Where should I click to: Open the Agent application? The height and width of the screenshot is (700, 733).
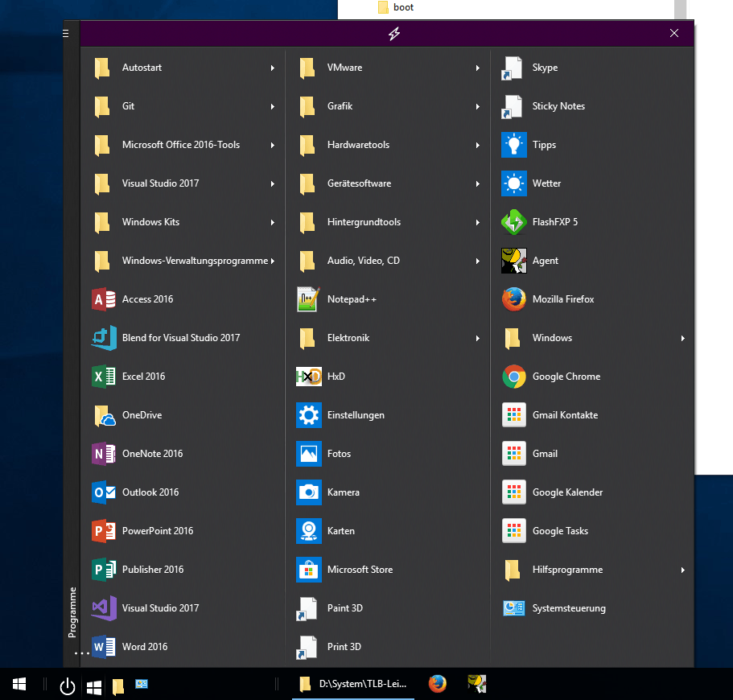click(x=545, y=261)
